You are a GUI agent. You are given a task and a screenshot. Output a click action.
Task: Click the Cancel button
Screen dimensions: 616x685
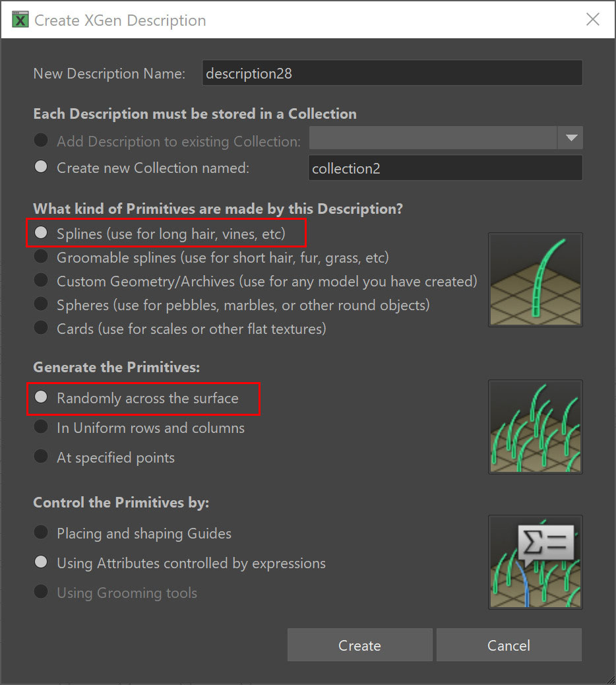click(508, 645)
